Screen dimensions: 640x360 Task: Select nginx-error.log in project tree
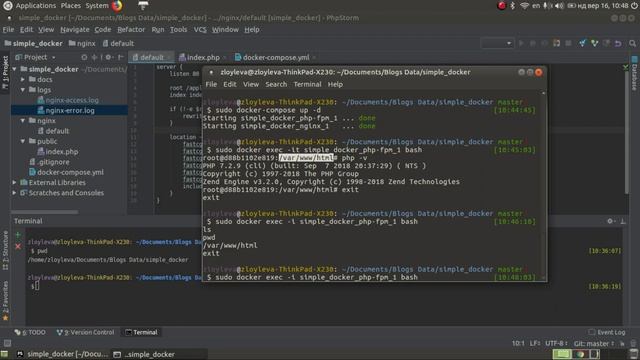coord(70,110)
